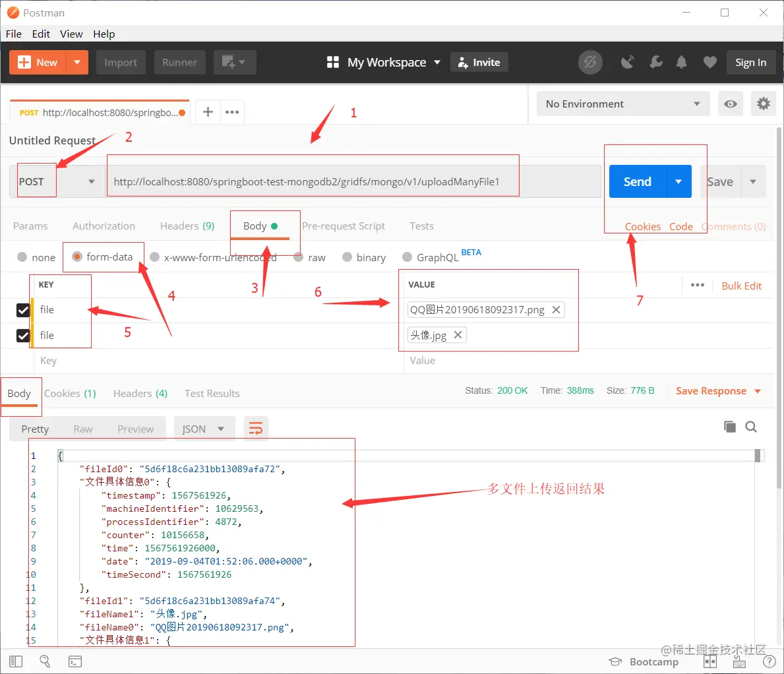Expand the Save dropdown arrow

coord(752,181)
